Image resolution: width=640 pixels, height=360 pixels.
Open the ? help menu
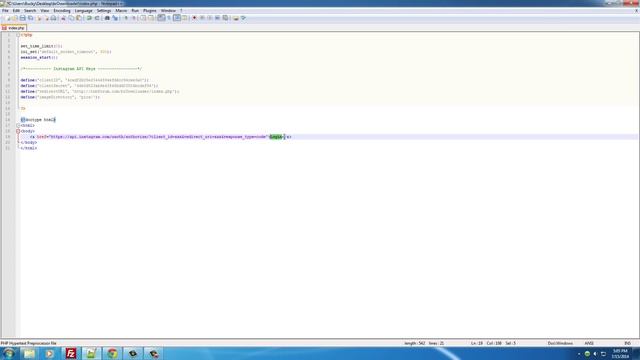point(181,11)
